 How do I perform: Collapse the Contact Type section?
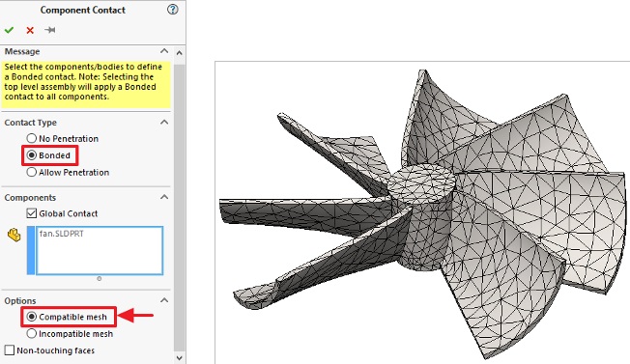pyautogui.click(x=164, y=122)
